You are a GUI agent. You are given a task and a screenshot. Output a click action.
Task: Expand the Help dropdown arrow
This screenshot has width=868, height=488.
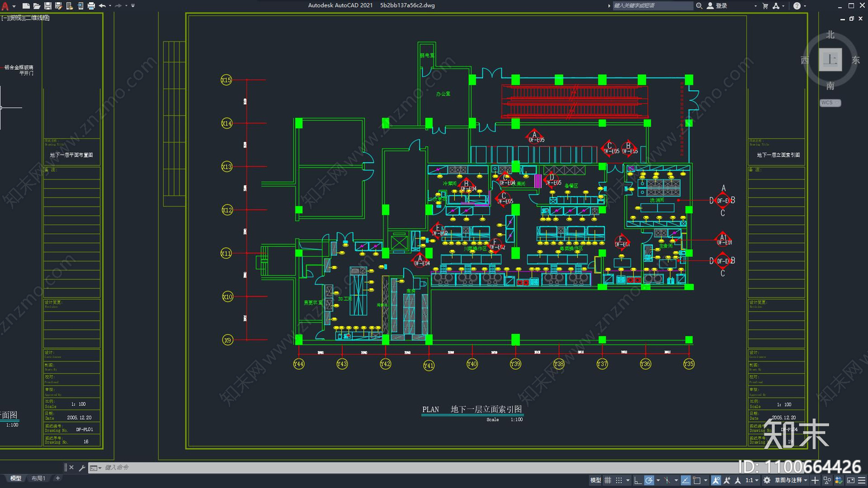click(x=805, y=6)
